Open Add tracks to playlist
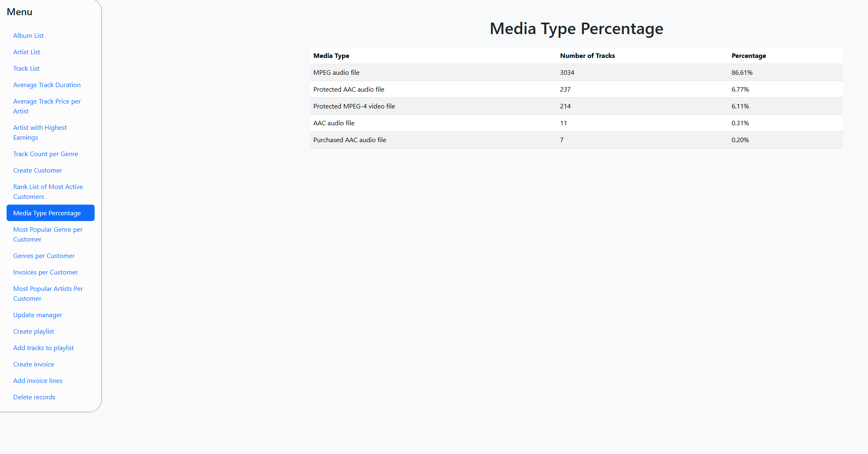868x454 pixels. coord(44,348)
